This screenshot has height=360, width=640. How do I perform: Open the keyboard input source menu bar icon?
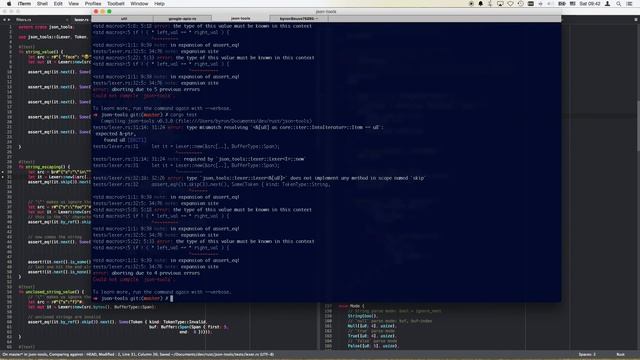tap(572, 4)
